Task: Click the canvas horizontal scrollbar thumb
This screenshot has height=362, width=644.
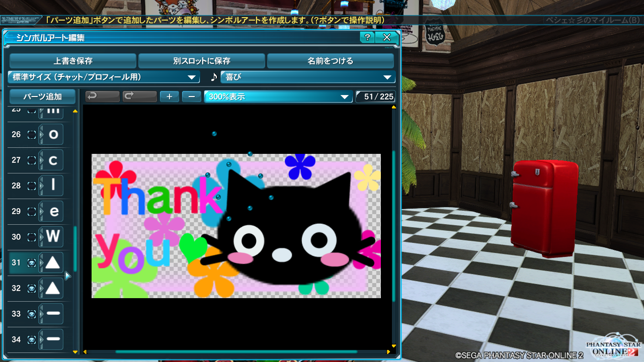Action: coord(236,352)
